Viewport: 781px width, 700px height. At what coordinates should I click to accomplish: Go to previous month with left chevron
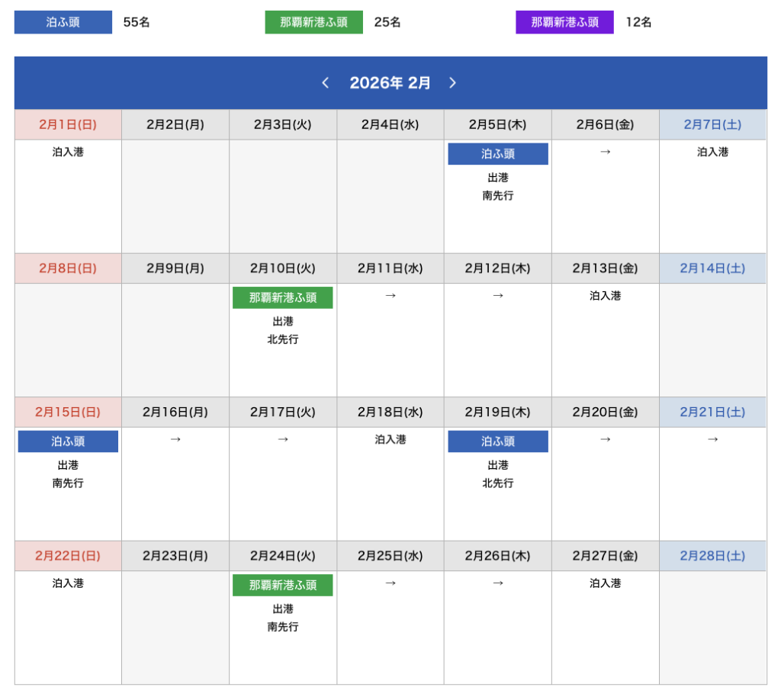pyautogui.click(x=326, y=83)
